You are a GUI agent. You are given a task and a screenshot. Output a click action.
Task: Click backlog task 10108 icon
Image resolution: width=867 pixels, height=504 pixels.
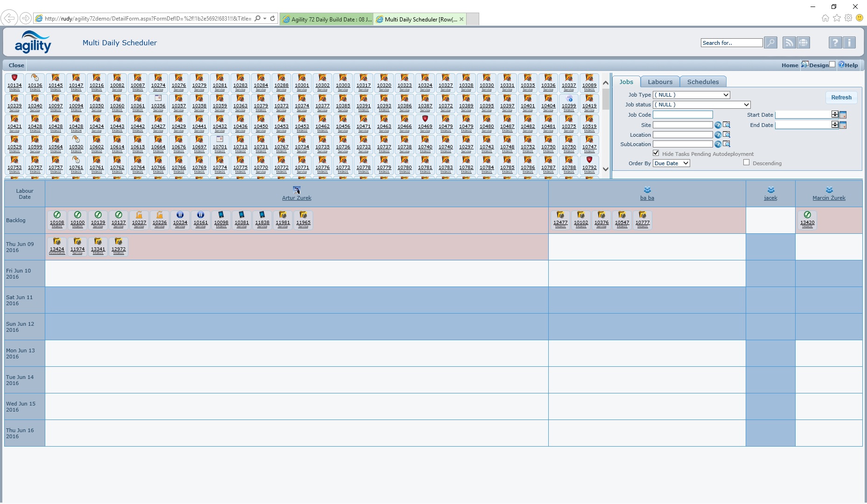[57, 215]
